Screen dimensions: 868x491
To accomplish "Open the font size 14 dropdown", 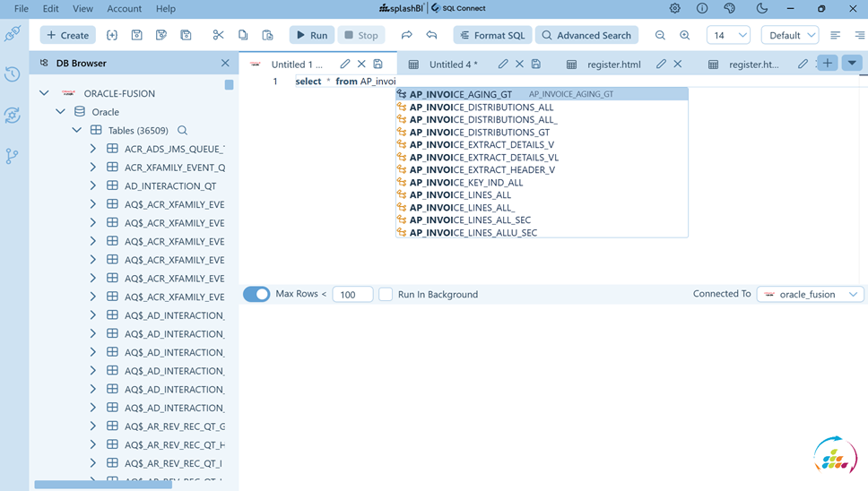I will click(728, 35).
